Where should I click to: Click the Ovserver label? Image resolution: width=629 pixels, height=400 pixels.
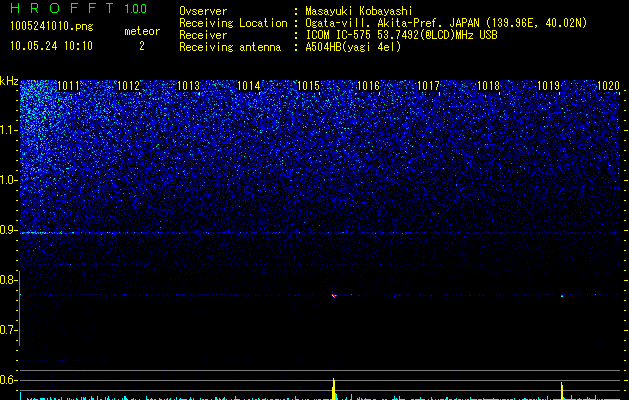click(x=203, y=11)
